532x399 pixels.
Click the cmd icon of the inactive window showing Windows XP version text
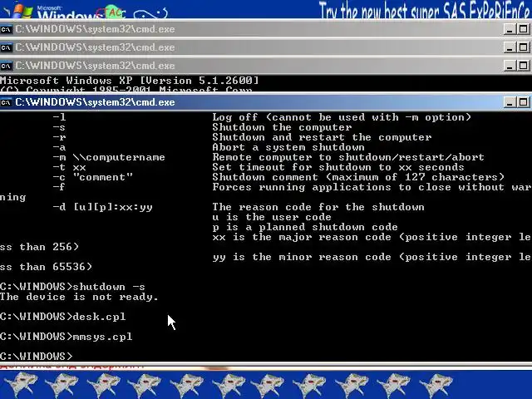tap(6, 66)
